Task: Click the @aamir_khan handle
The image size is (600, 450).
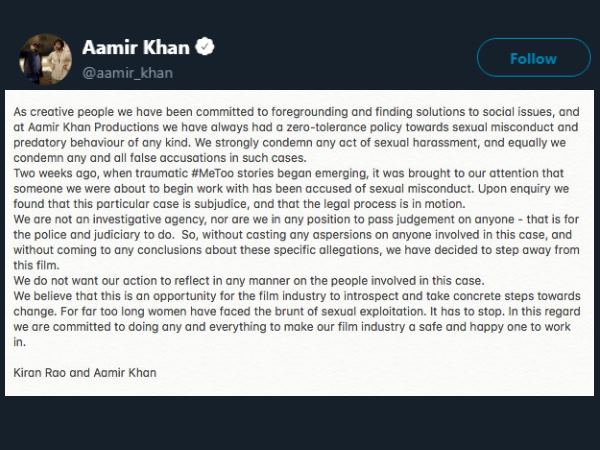Action: 128,72
